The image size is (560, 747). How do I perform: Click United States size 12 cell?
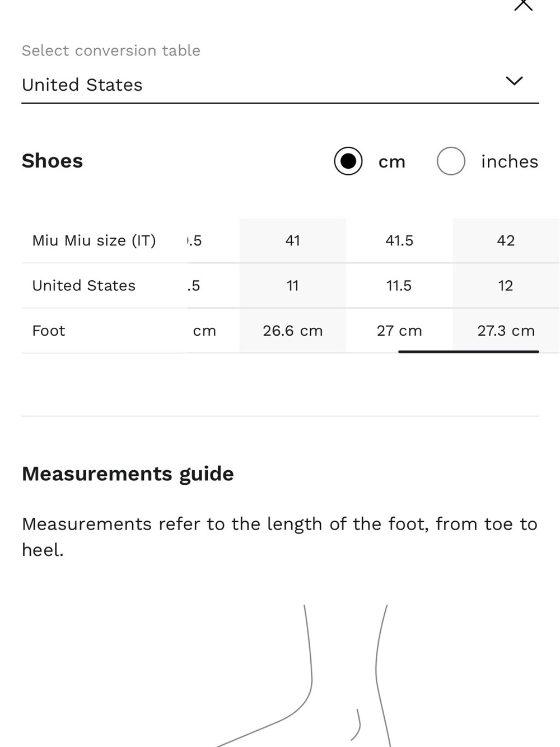click(x=506, y=286)
